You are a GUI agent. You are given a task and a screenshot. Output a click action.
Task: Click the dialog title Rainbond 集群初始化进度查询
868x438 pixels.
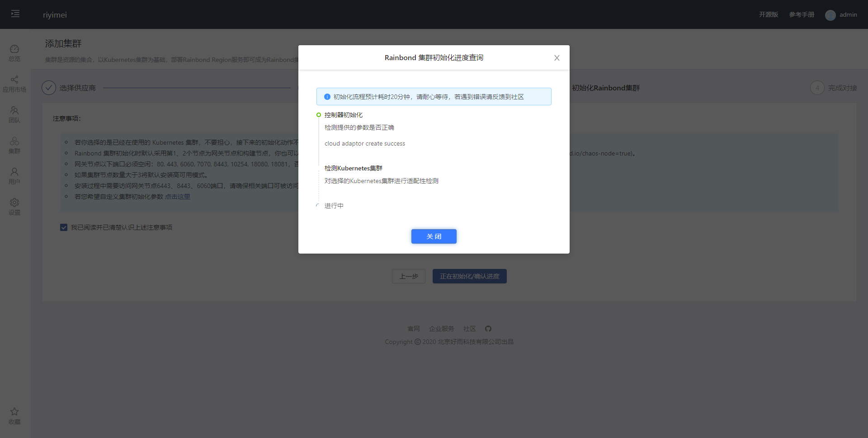pyautogui.click(x=434, y=57)
